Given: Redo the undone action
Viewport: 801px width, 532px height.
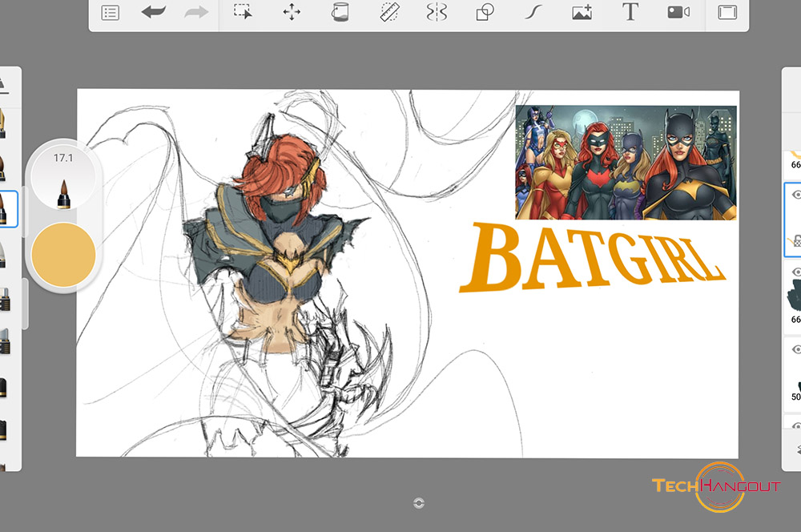Looking at the screenshot, I should tap(197, 12).
